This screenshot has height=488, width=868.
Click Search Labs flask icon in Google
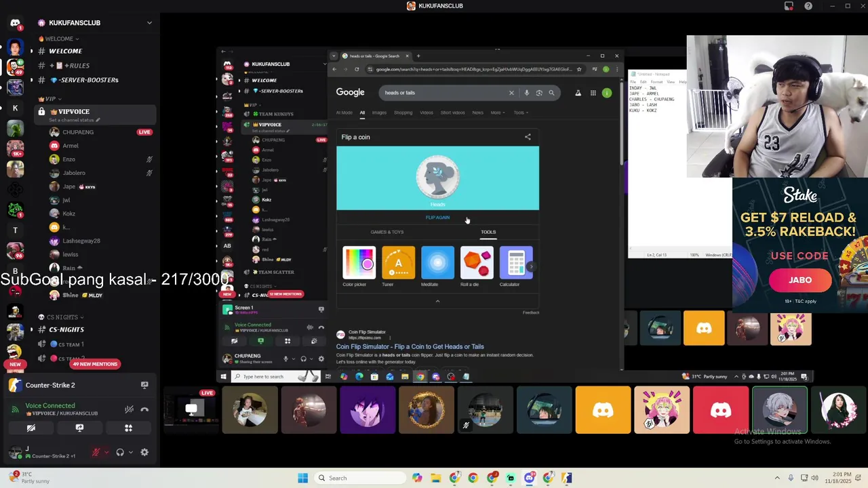click(578, 93)
